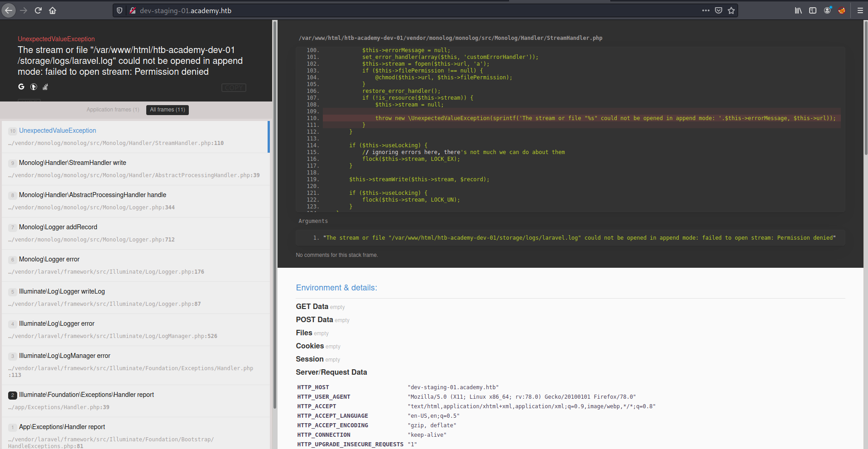The width and height of the screenshot is (868, 449).
Task: Bookmark this page with the star
Action: tap(731, 10)
